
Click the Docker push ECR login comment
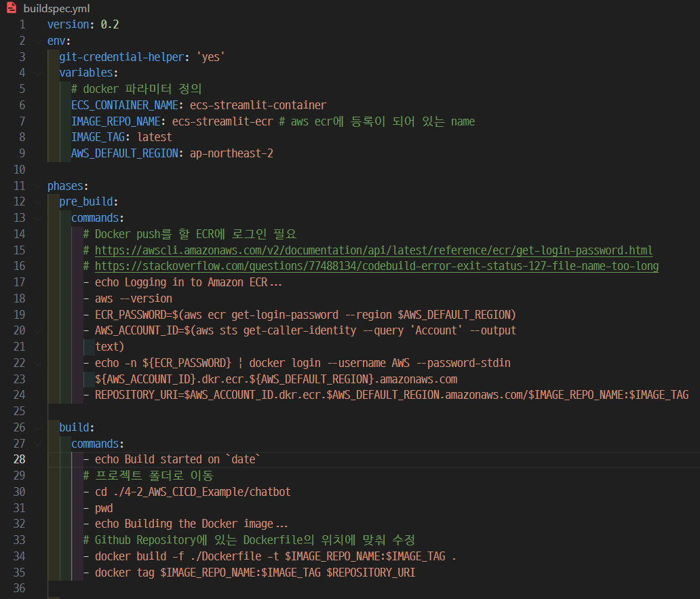190,234
